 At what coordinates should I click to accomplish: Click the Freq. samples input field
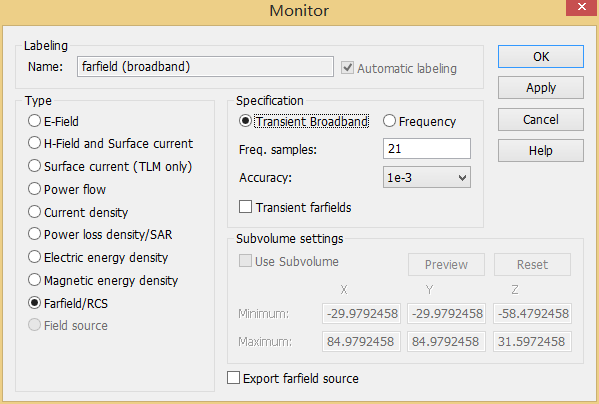(427, 149)
